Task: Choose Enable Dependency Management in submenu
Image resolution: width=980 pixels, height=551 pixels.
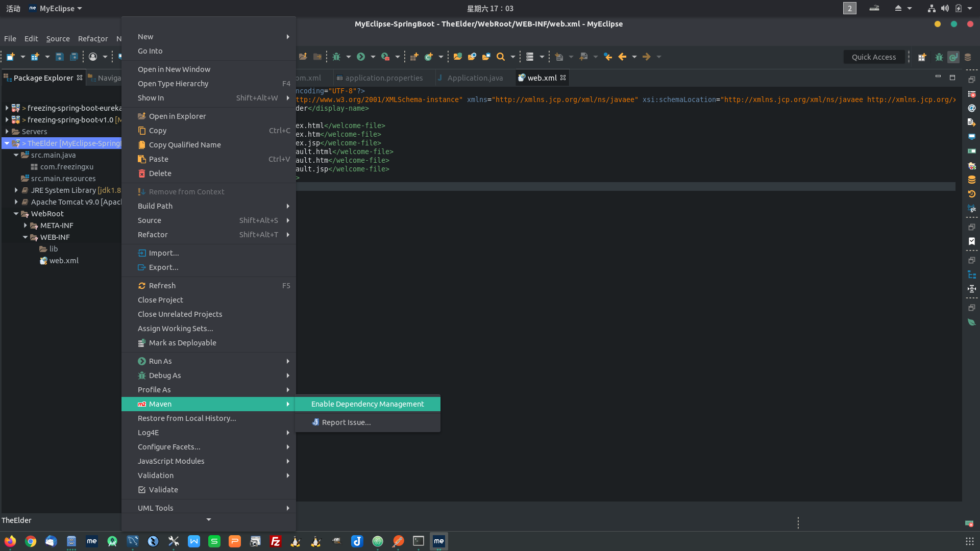Action: click(367, 404)
